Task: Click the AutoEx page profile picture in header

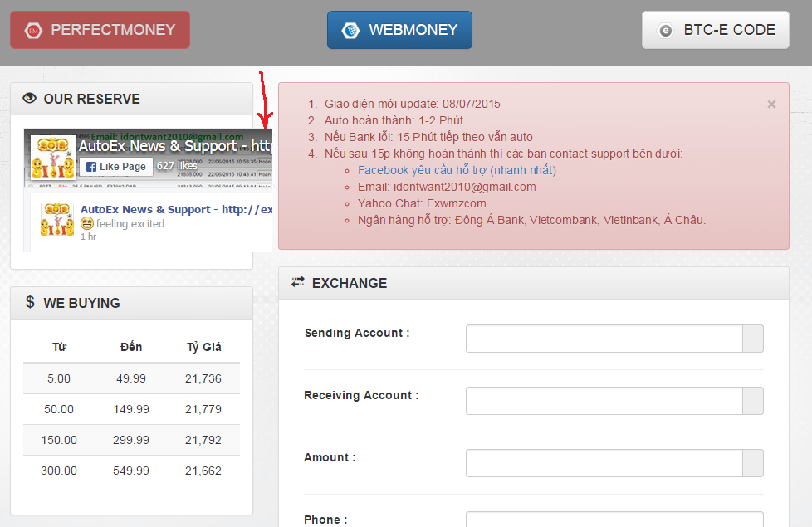Action: 53,158
